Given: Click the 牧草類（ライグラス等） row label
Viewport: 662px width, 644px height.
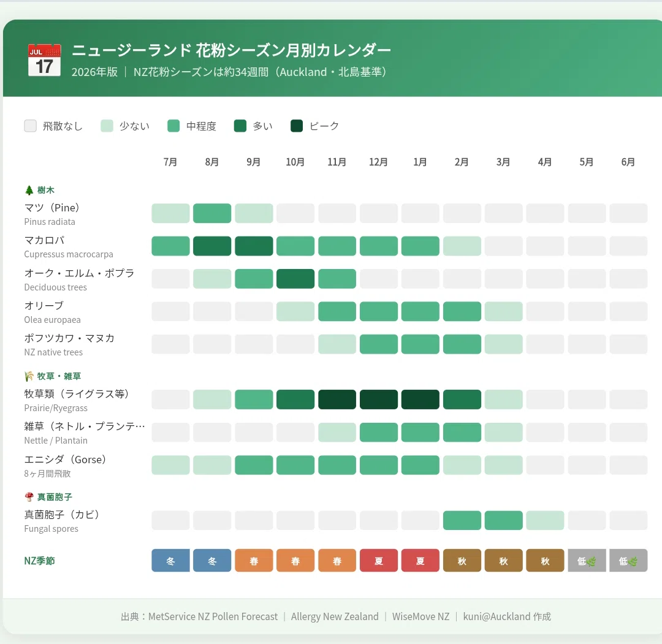Looking at the screenshot, I should coord(77,394).
